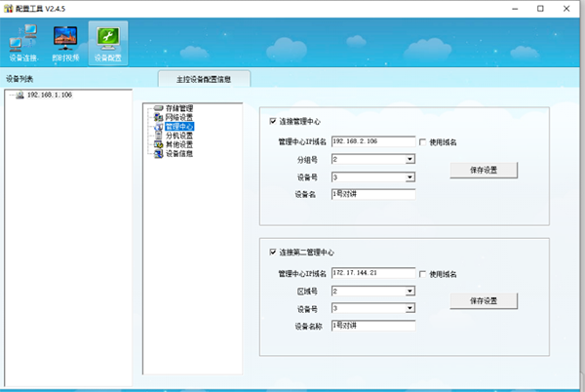The image size is (585, 392).
Task: Click the 存储管理 storage icon
Action: coord(159,108)
